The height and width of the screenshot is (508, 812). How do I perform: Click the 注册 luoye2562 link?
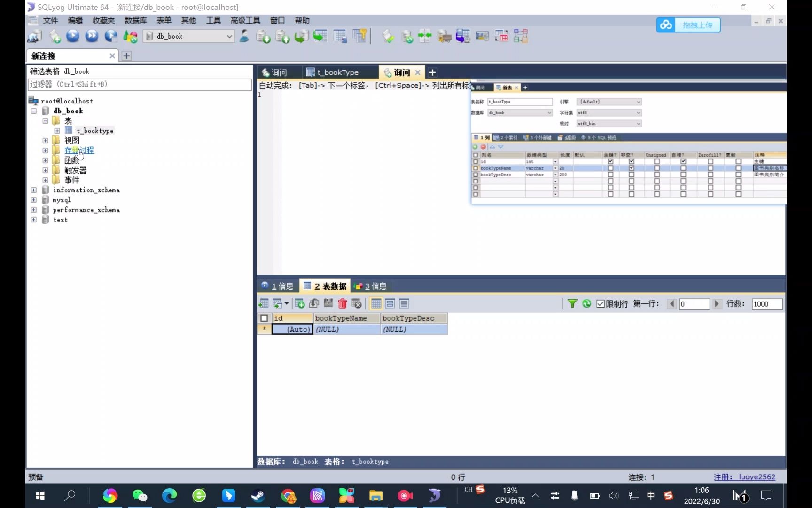click(745, 477)
